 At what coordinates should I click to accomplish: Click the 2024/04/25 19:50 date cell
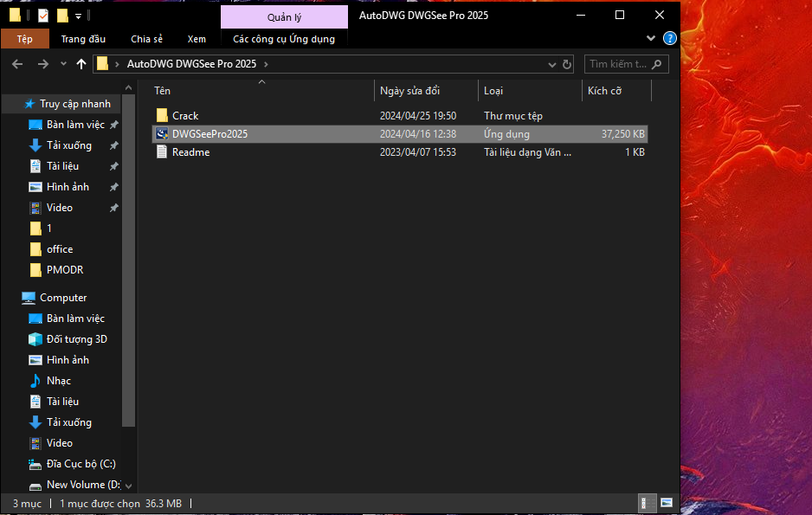(x=418, y=116)
